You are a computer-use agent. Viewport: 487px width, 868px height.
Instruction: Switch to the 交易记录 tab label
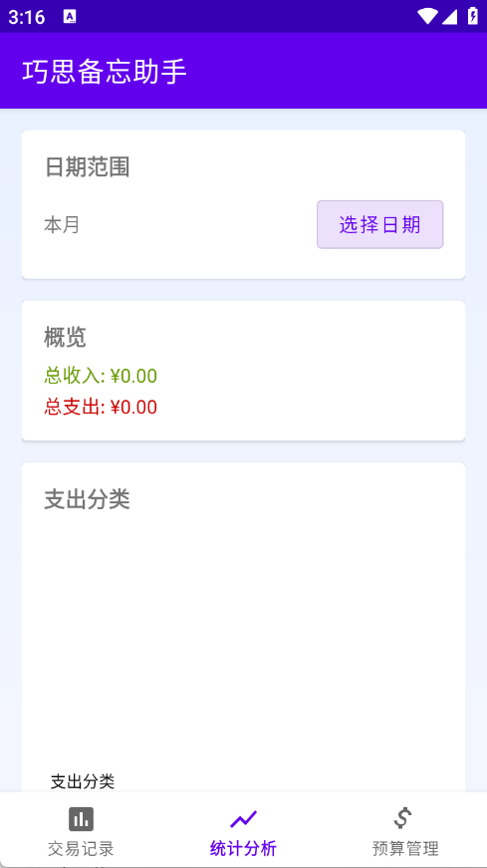[81, 848]
